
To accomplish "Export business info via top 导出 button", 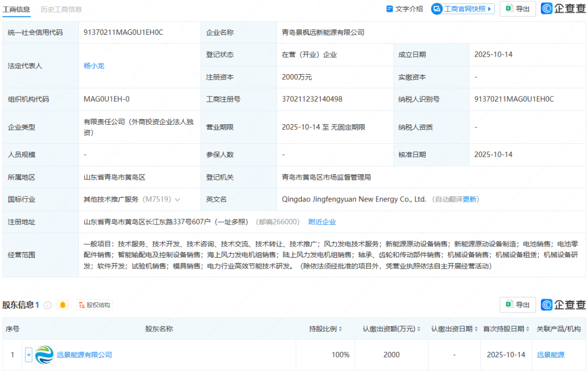I will coord(517,9).
